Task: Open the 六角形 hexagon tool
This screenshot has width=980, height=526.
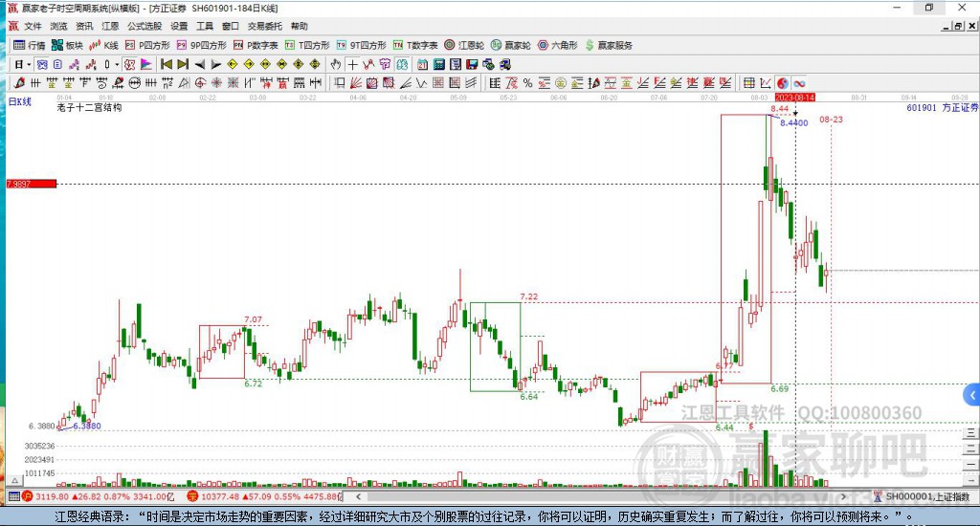Action: tap(558, 45)
